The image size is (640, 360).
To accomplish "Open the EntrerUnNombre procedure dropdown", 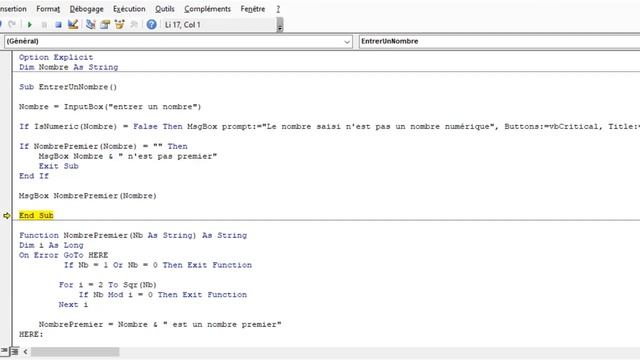I will click(x=499, y=41).
